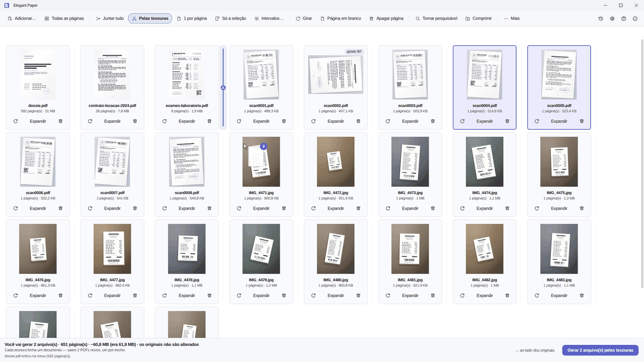Expand exames-laboratorio.pdf

click(x=187, y=121)
